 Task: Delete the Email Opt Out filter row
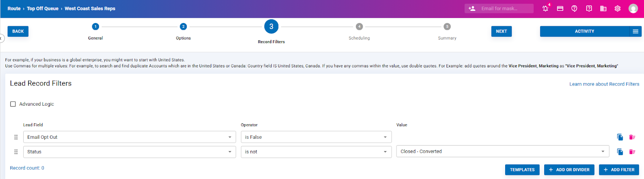point(632,137)
